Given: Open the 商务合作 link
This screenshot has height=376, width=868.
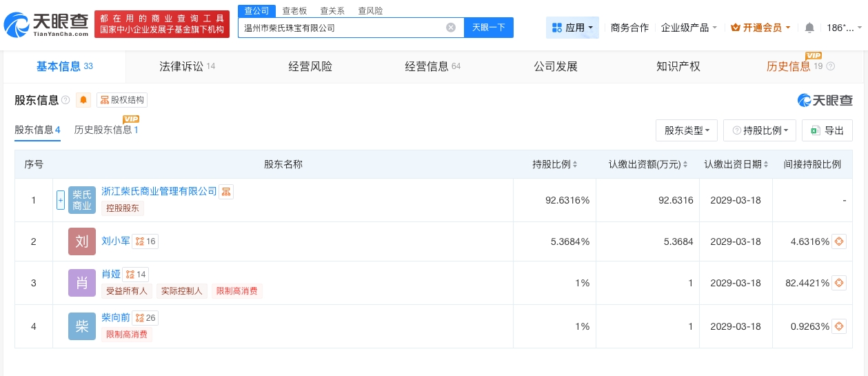Looking at the screenshot, I should (629, 28).
